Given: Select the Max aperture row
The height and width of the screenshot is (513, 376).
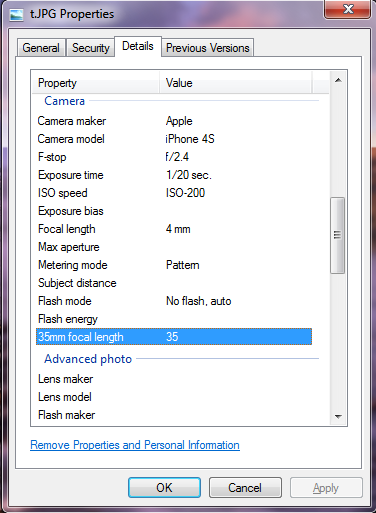Looking at the screenshot, I should (x=174, y=247).
